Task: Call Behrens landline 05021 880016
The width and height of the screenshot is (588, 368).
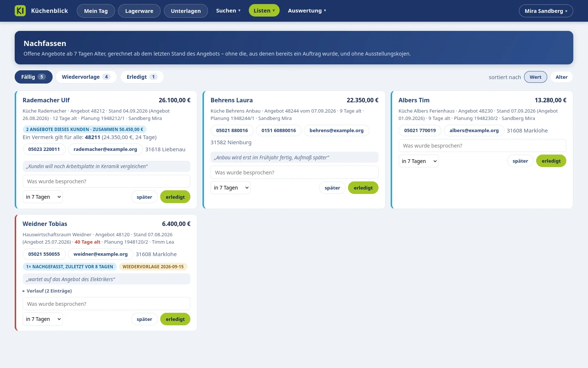Action: [232, 131]
